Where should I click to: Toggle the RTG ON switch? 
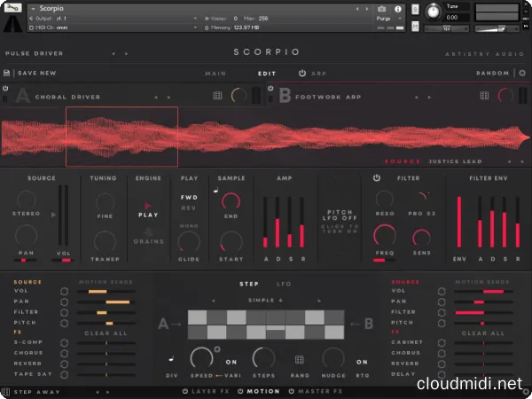362,362
